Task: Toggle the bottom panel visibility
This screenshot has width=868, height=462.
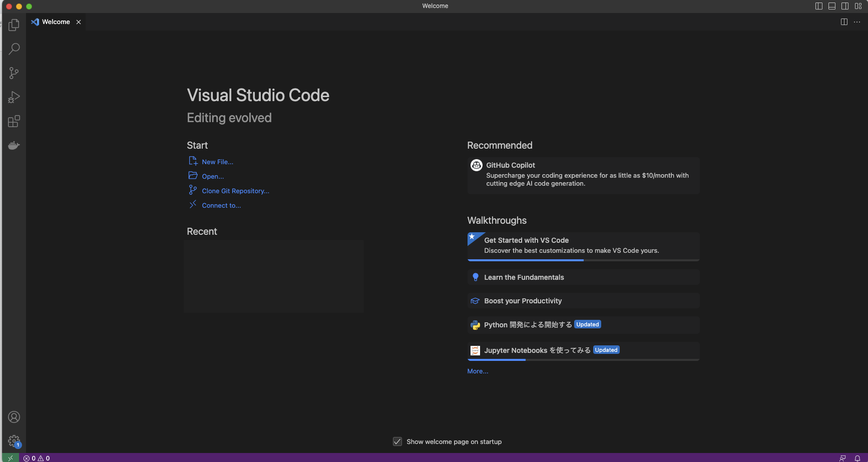Action: (831, 6)
